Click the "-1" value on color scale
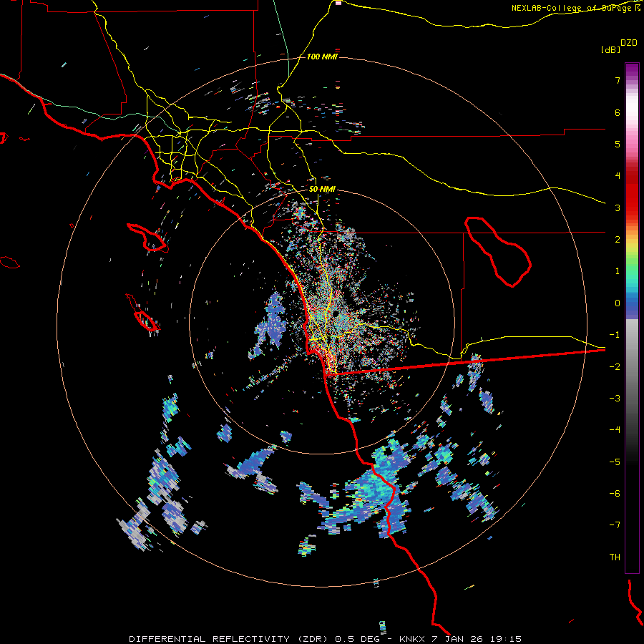The width and height of the screenshot is (644, 644). [615, 335]
